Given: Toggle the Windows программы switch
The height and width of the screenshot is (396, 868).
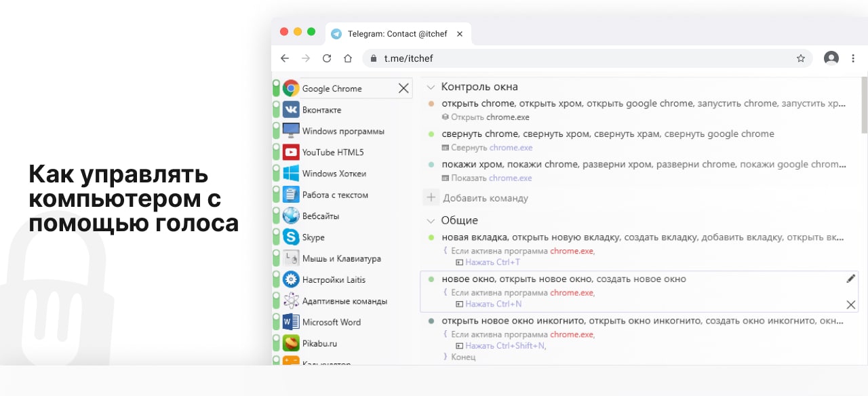Looking at the screenshot, I should [x=276, y=131].
